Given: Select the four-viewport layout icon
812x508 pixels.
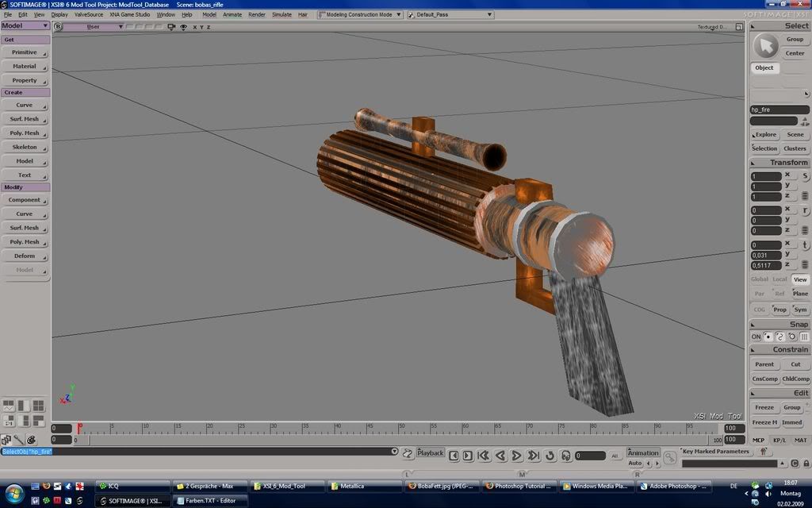Looking at the screenshot, I should coord(38,406).
